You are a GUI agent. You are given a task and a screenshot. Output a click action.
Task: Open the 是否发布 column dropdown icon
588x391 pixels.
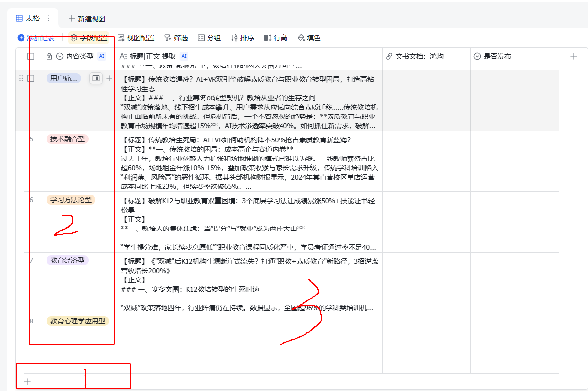tap(477, 56)
